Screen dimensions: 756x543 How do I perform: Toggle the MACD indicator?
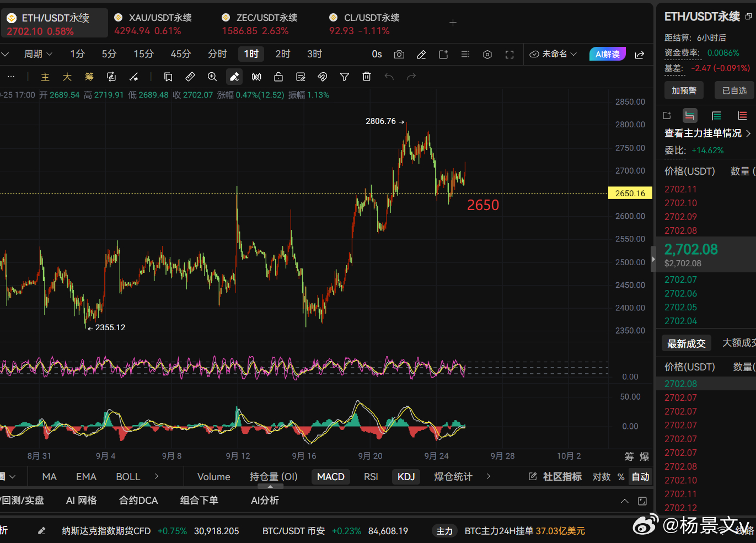(331, 477)
